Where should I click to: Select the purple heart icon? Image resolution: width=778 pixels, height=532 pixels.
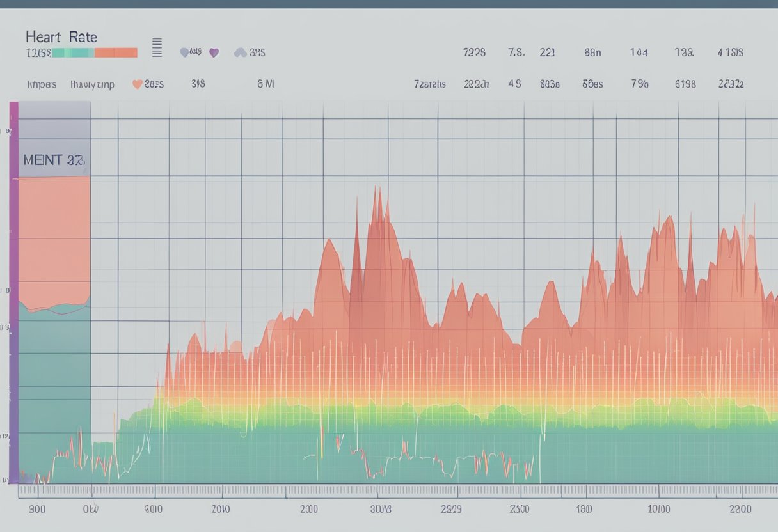pos(214,53)
